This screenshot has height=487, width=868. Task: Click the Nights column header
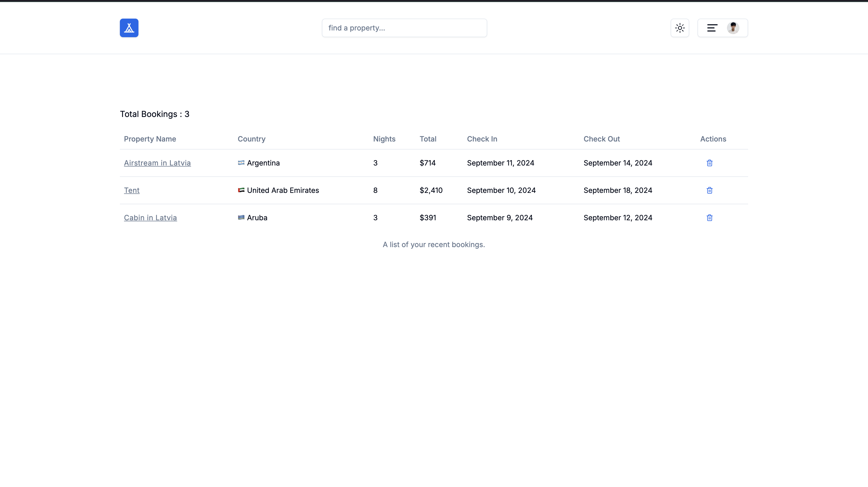click(x=384, y=139)
